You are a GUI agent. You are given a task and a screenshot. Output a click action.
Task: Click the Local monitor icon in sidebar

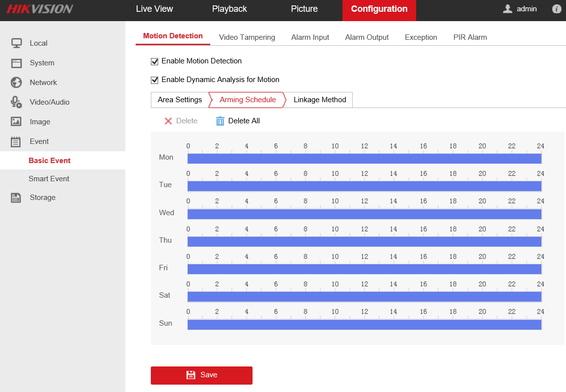point(16,43)
